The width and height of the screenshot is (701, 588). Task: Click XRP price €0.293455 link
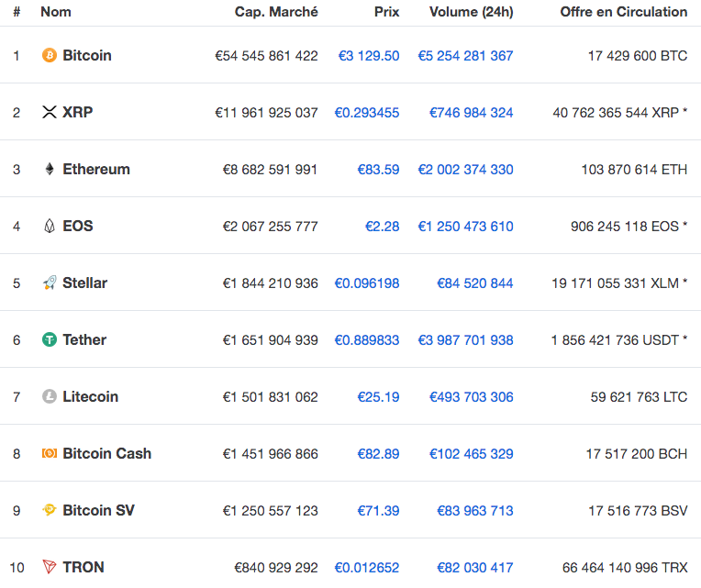click(366, 113)
